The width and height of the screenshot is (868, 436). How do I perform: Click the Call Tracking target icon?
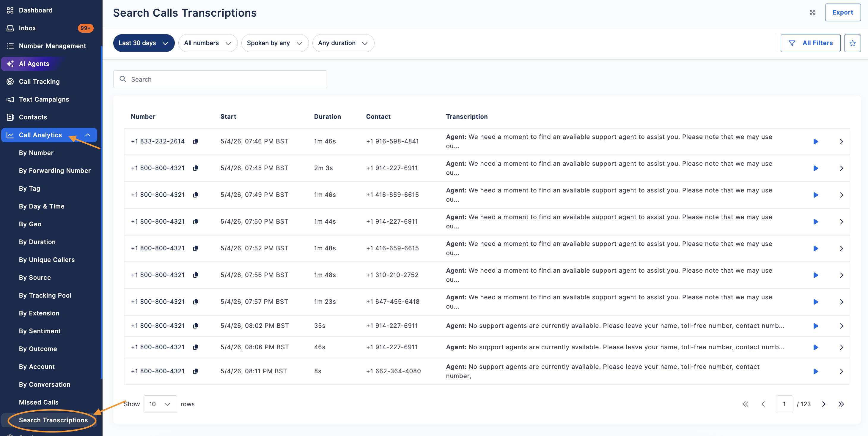tap(10, 81)
